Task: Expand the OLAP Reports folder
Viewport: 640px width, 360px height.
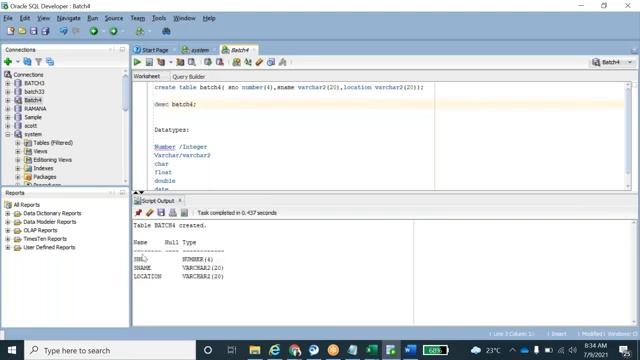Action: tap(7, 230)
